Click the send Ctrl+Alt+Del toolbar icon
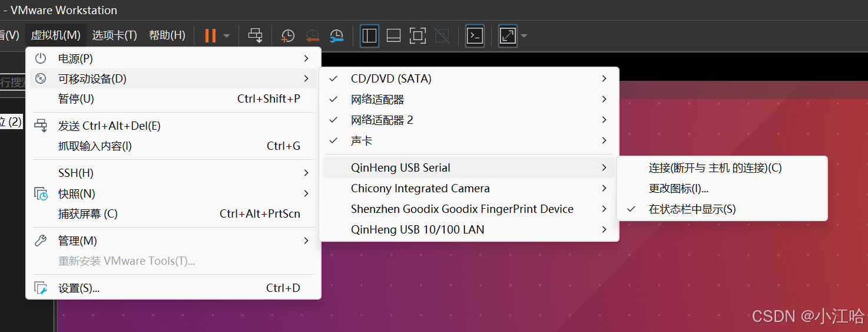 tap(256, 36)
